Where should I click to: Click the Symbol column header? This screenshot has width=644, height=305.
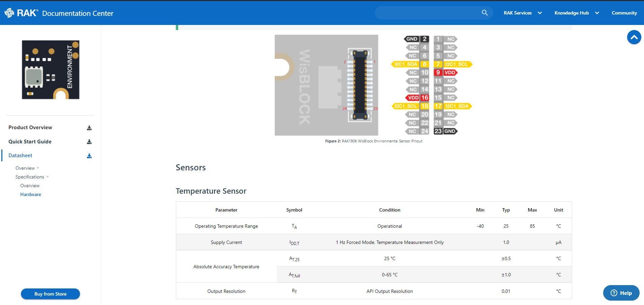[x=294, y=210]
